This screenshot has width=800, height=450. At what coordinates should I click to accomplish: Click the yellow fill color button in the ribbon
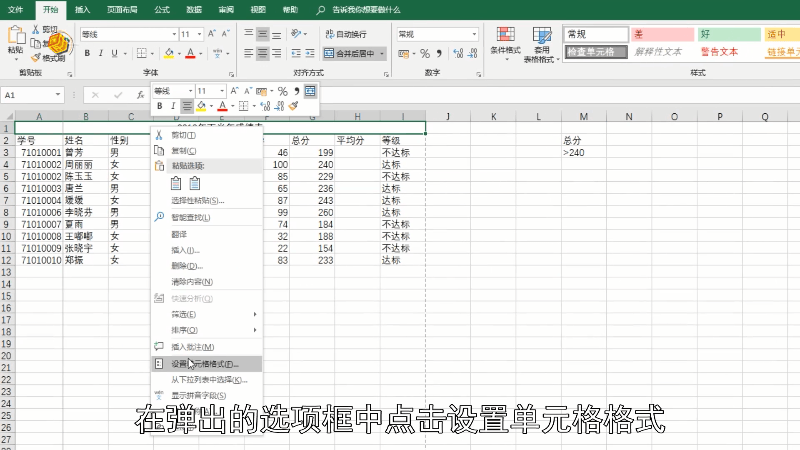pyautogui.click(x=168, y=53)
